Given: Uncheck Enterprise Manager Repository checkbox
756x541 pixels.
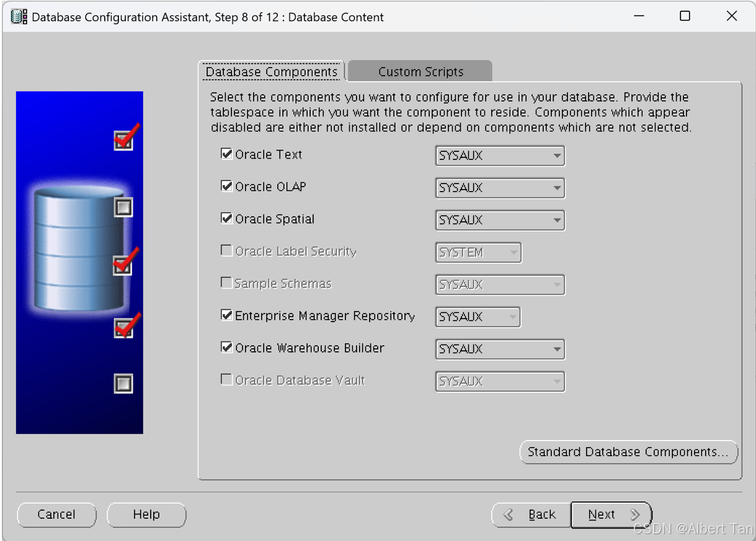Looking at the screenshot, I should coord(227,315).
